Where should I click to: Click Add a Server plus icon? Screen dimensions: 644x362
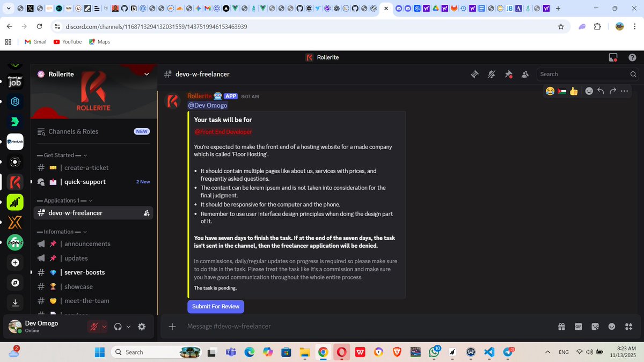pyautogui.click(x=15, y=263)
